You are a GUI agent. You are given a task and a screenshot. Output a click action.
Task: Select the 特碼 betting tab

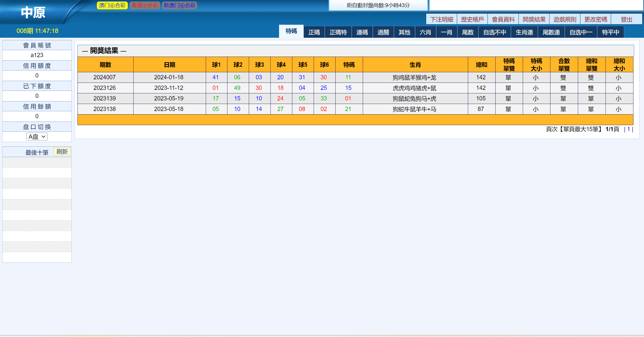pyautogui.click(x=291, y=31)
